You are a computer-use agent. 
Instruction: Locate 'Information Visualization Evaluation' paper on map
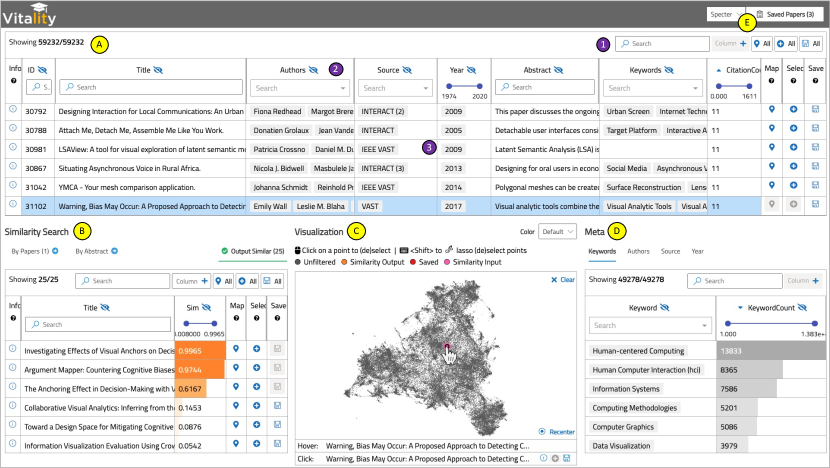(x=236, y=444)
